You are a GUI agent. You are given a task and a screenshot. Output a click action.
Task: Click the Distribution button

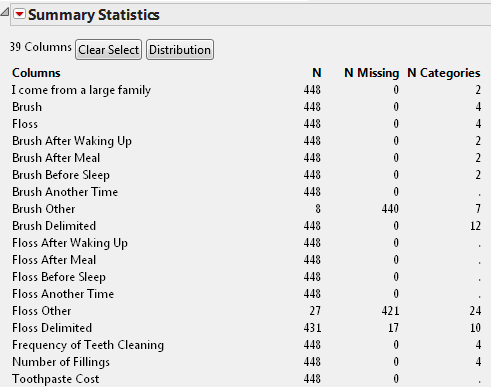(x=180, y=50)
